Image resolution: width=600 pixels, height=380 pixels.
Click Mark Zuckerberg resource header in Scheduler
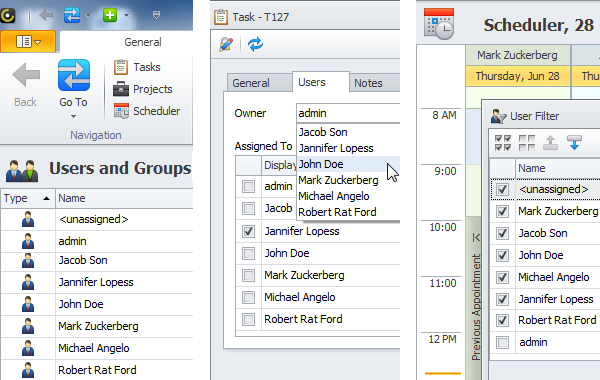tap(518, 55)
